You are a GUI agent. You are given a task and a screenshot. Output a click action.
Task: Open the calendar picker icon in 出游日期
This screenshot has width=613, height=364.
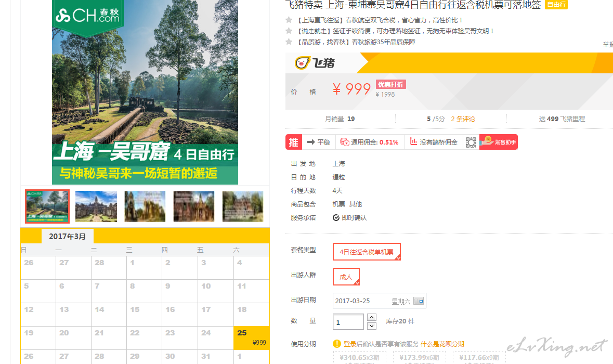[x=419, y=301]
